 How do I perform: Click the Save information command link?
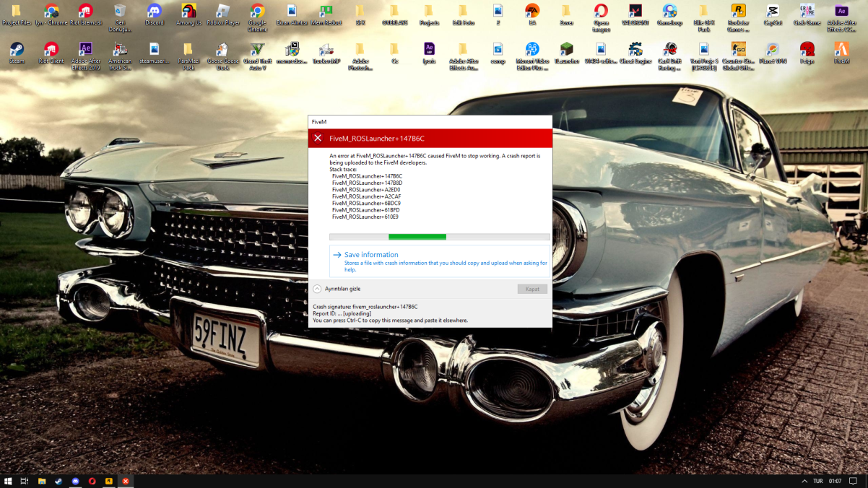[439, 261]
